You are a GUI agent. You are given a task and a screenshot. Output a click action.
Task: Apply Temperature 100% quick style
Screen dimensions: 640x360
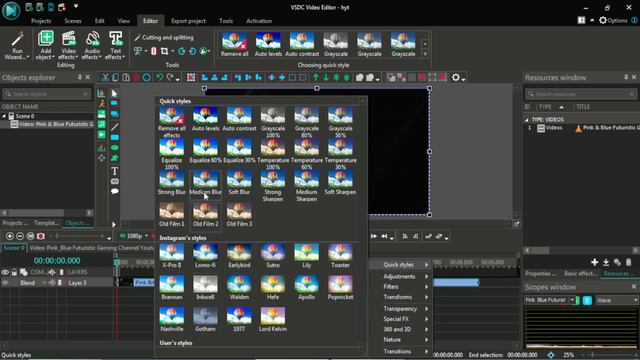(273, 154)
